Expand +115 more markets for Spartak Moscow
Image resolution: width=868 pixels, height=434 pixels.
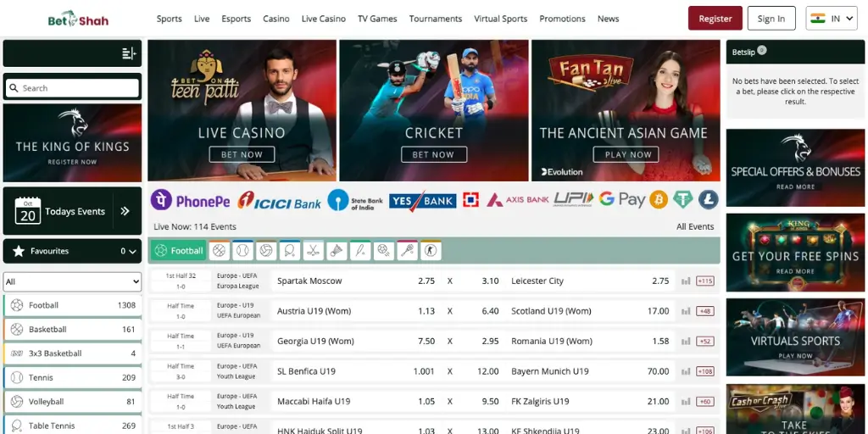point(704,281)
